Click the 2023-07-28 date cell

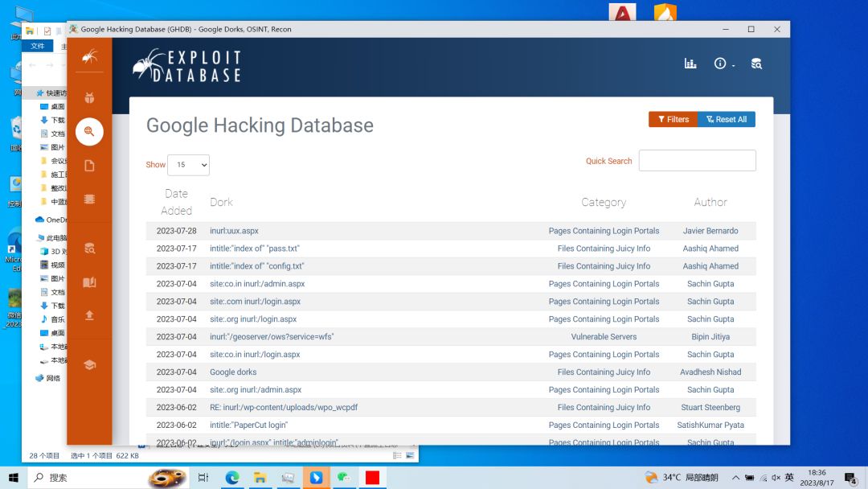tap(176, 231)
